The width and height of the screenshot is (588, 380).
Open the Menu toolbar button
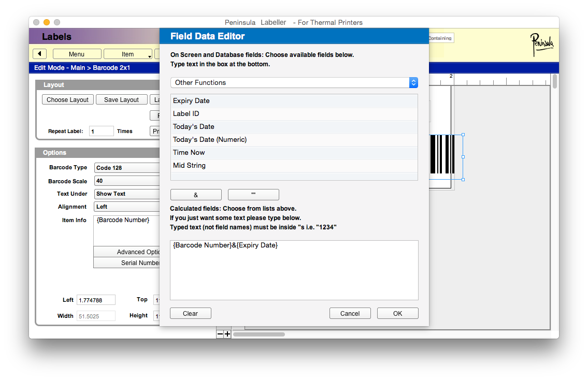pos(77,54)
